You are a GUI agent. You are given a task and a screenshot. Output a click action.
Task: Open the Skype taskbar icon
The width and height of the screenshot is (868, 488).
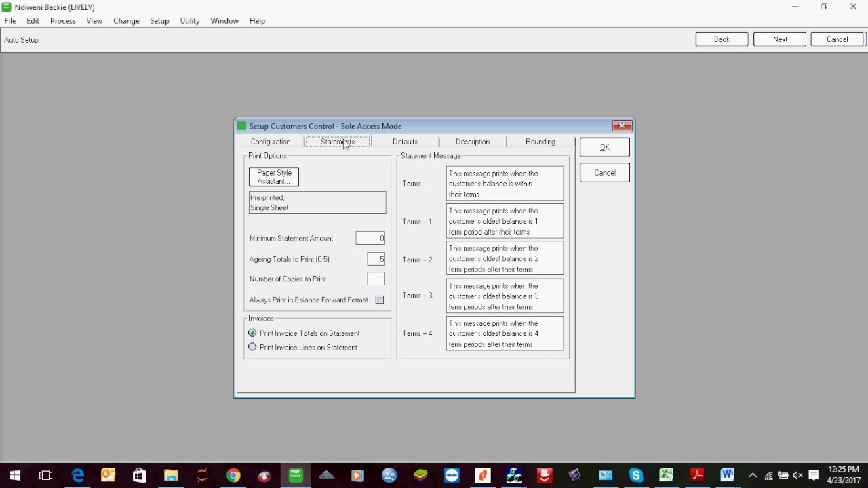click(x=635, y=476)
